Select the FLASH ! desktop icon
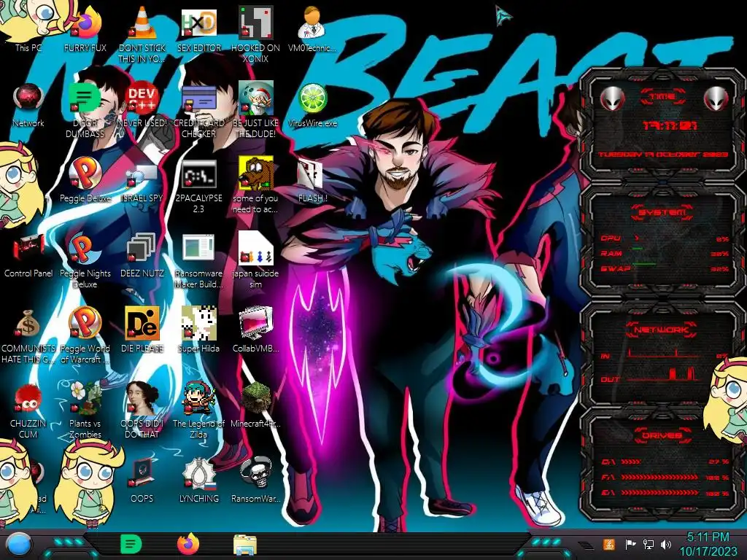This screenshot has width=747, height=560. pos(312,180)
